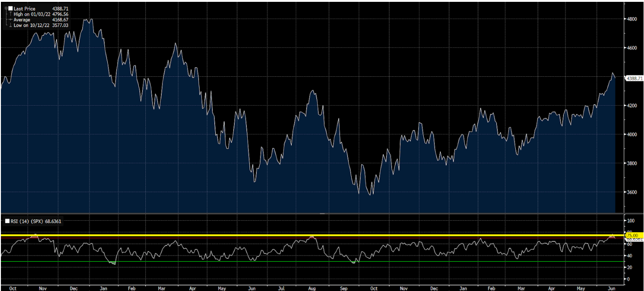Click the yellow 75.00 level tag
Viewport: 644px width, 291px height.
click(x=633, y=235)
